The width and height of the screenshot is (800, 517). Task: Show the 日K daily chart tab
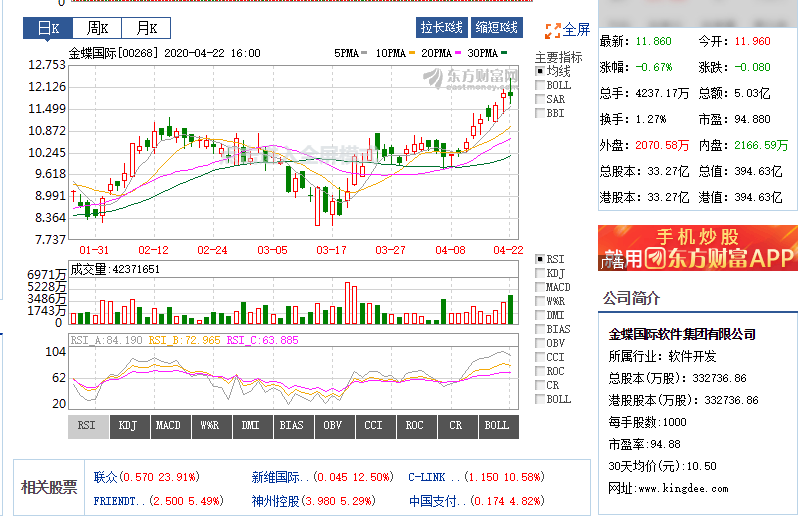coord(49,28)
